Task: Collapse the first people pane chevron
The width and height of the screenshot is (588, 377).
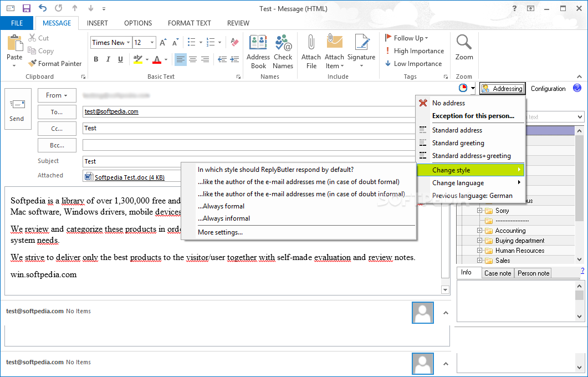Action: coord(446,313)
